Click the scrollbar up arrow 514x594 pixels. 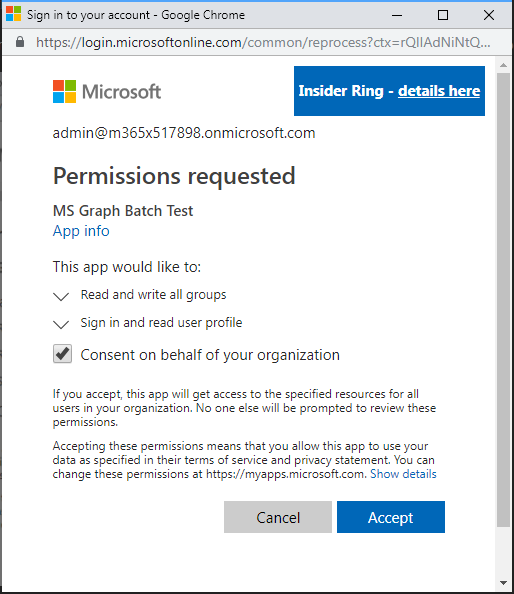503,65
